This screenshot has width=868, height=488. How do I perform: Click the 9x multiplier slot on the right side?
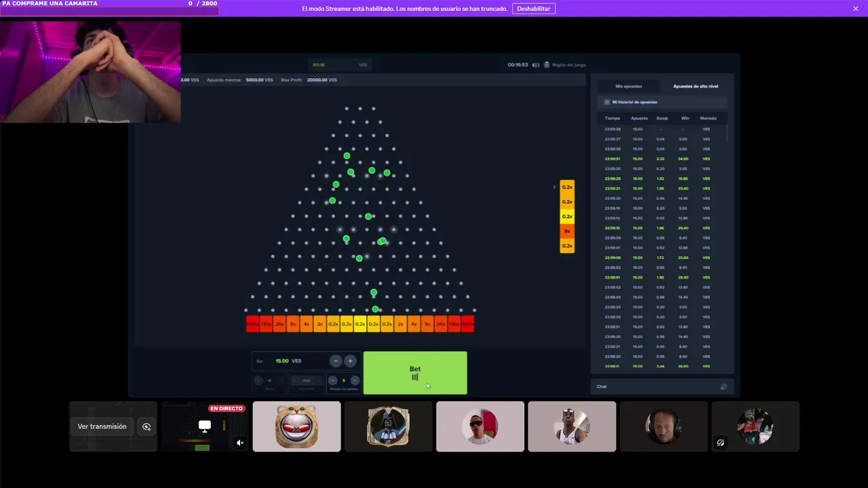click(427, 324)
